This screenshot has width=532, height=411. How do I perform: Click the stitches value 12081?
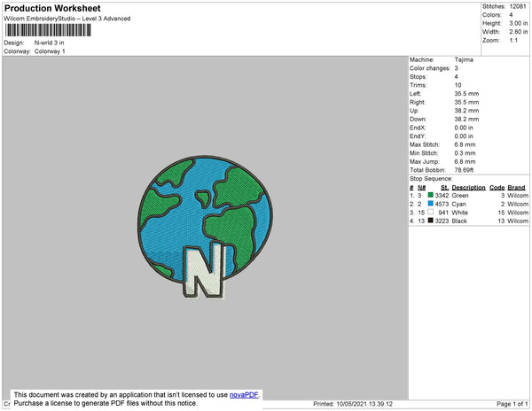coord(518,6)
